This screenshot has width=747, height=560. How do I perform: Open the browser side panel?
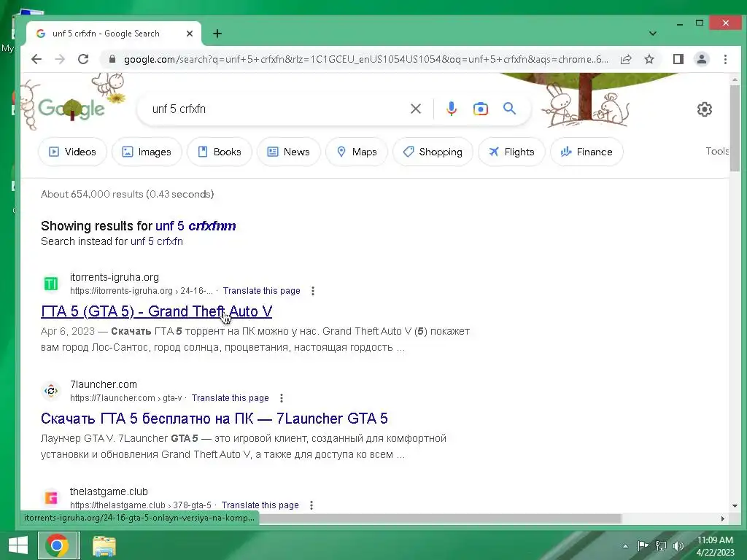tap(678, 59)
